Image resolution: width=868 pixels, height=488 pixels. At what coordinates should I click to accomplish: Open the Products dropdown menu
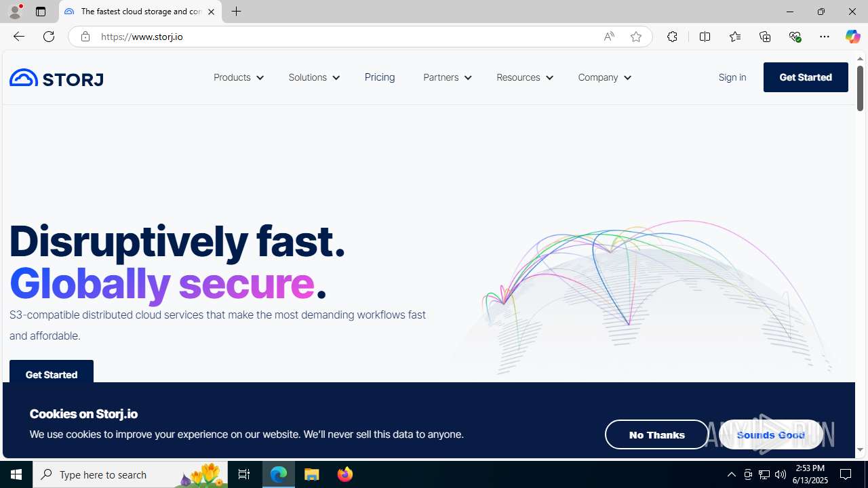[238, 77]
